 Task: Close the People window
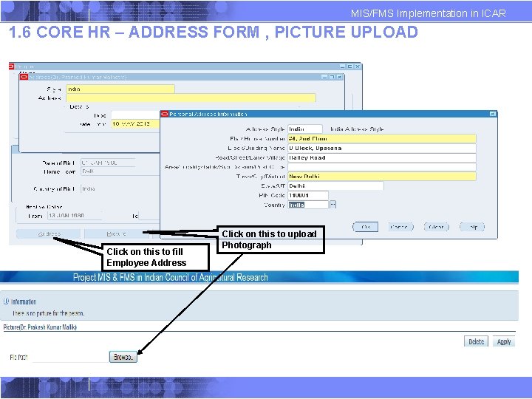[x=358, y=66]
